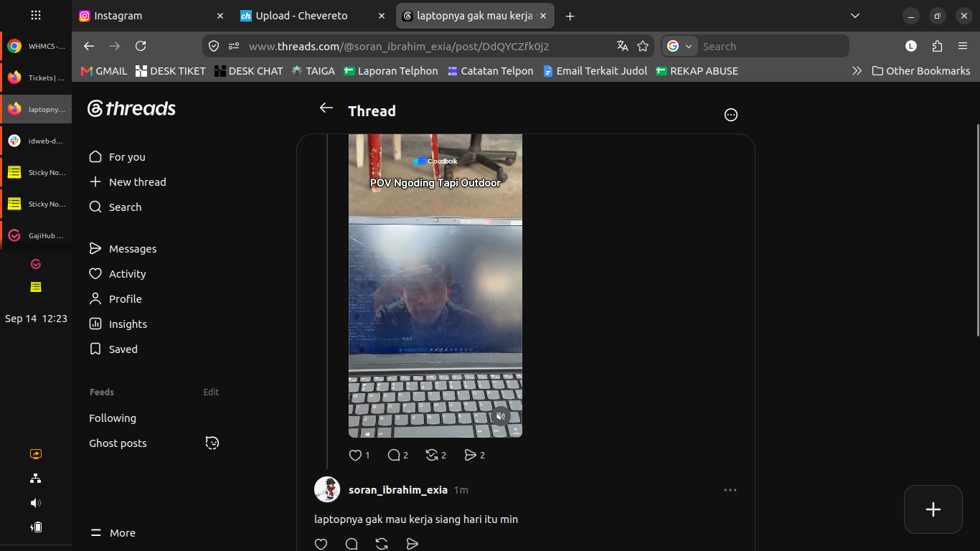The image size is (980, 551).
Task: Unmute the video with the speaker icon
Action: pos(501,416)
